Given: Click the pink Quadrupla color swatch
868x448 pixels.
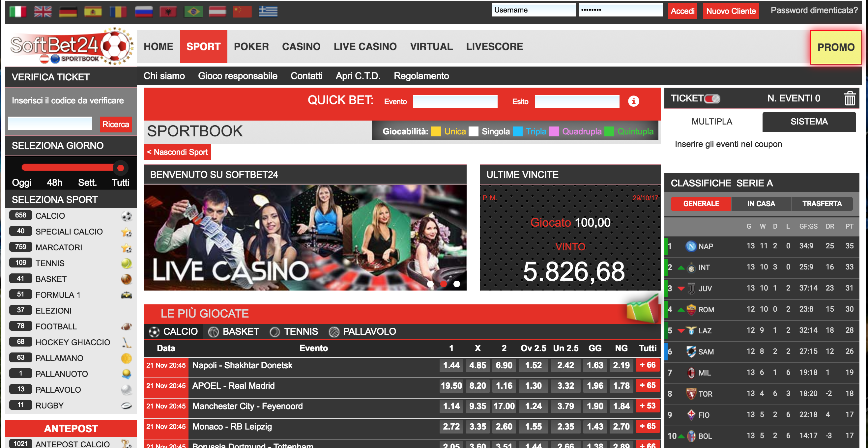Looking at the screenshot, I should [x=554, y=131].
